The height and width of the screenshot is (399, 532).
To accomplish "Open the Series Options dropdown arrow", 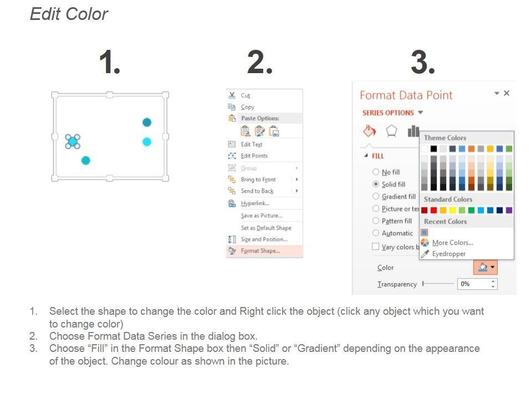I will [421, 112].
